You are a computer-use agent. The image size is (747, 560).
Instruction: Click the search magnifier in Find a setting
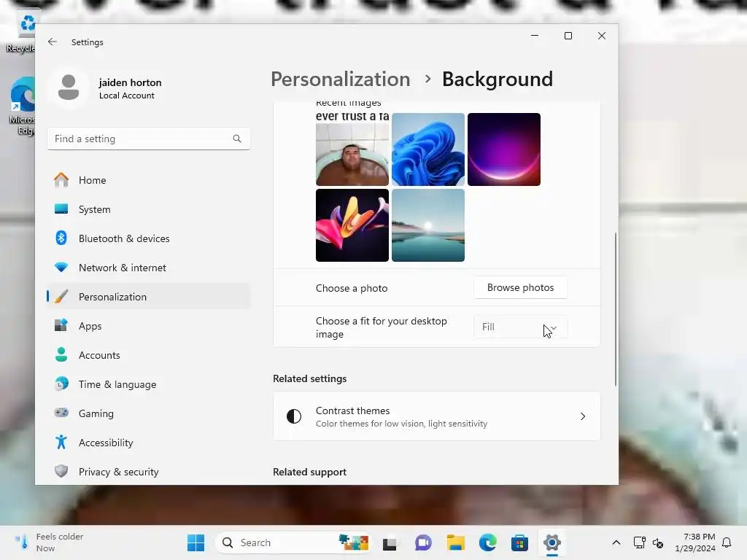(x=237, y=139)
